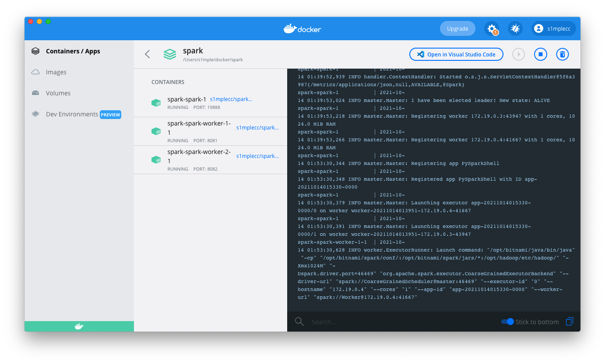Navigate back with the left chevron
The width and height of the screenshot is (605, 364).
pyautogui.click(x=148, y=54)
